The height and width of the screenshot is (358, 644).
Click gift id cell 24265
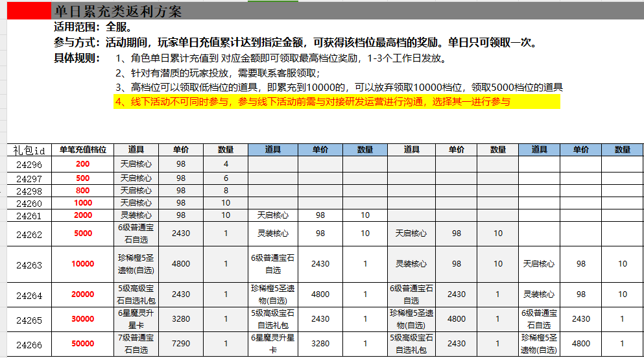[x=29, y=320]
